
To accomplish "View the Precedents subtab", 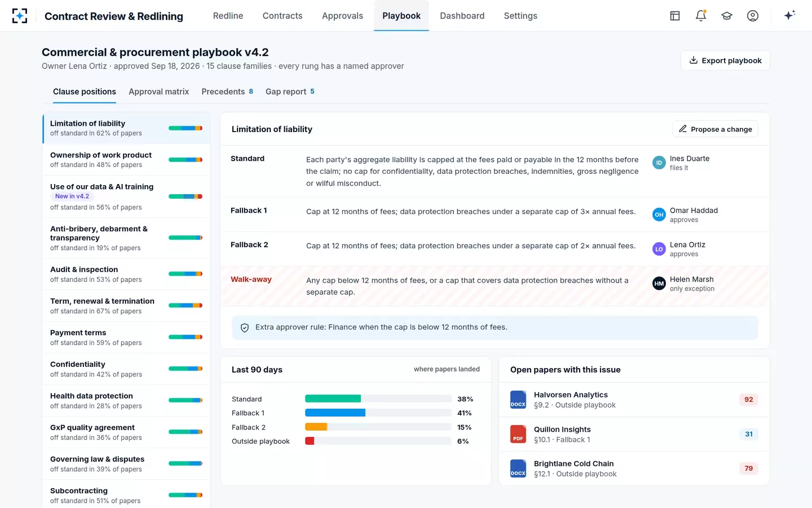I will click(227, 91).
